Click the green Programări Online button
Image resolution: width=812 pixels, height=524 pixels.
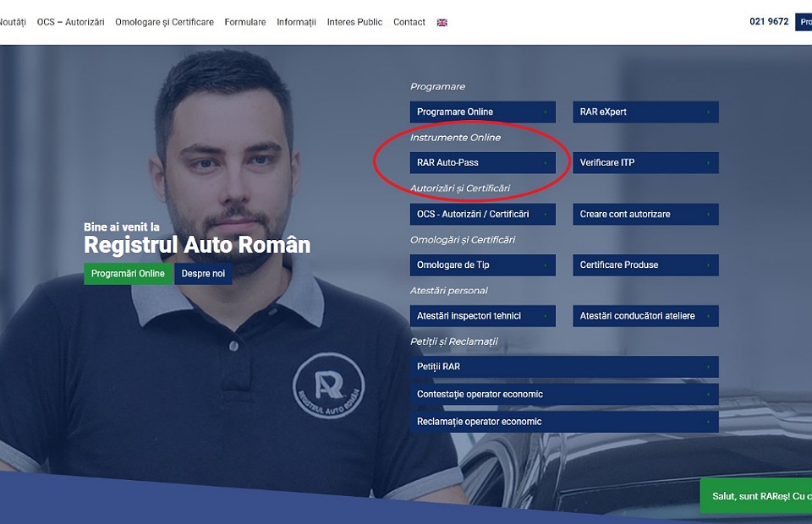tap(128, 274)
